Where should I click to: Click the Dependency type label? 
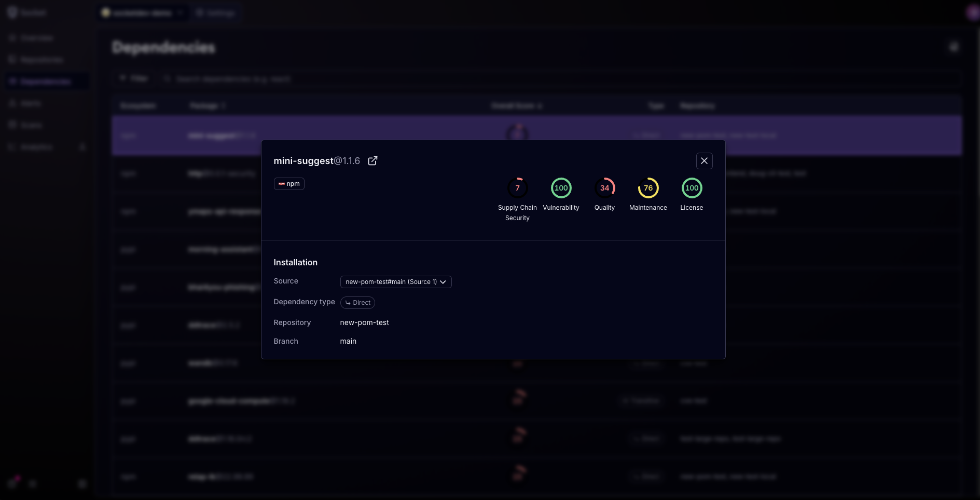304,302
